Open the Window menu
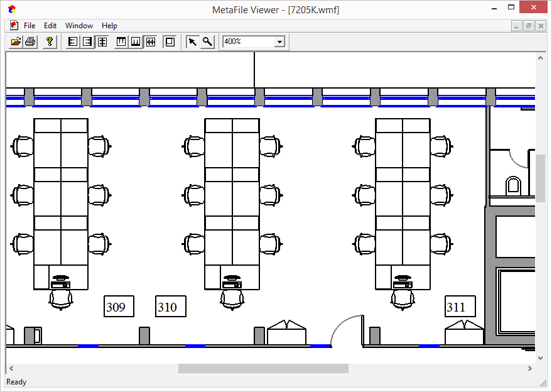Image resolution: width=552 pixels, height=392 pixels. 79,26
